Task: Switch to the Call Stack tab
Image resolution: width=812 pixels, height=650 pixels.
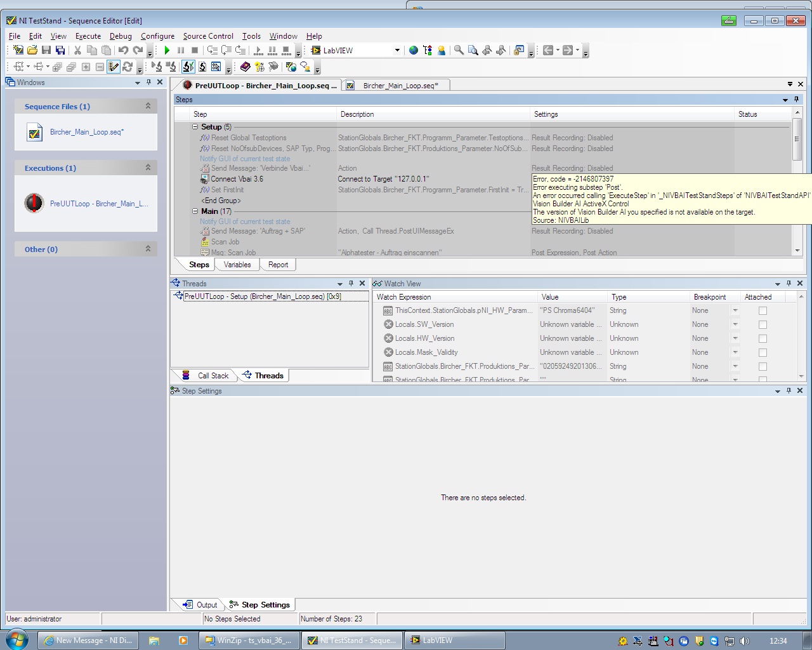Action: pos(206,376)
